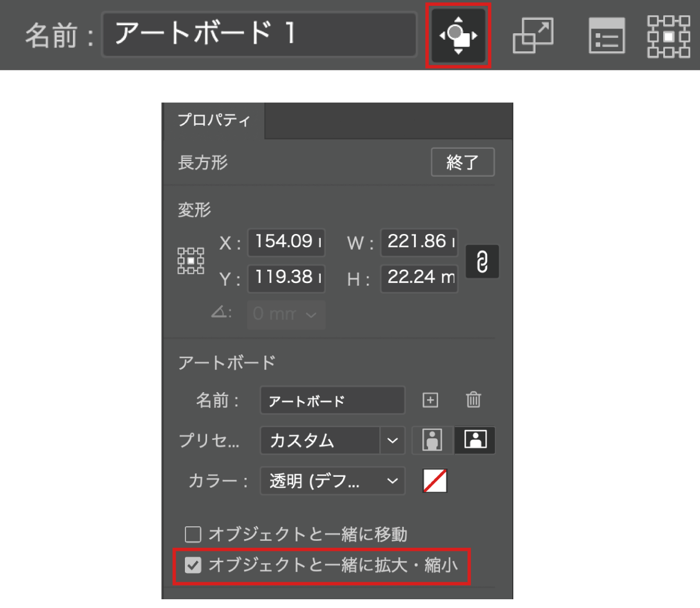Image resolution: width=700 pixels, height=608 pixels.
Task: Switch to the プロパティ tab
Action: coord(214,120)
